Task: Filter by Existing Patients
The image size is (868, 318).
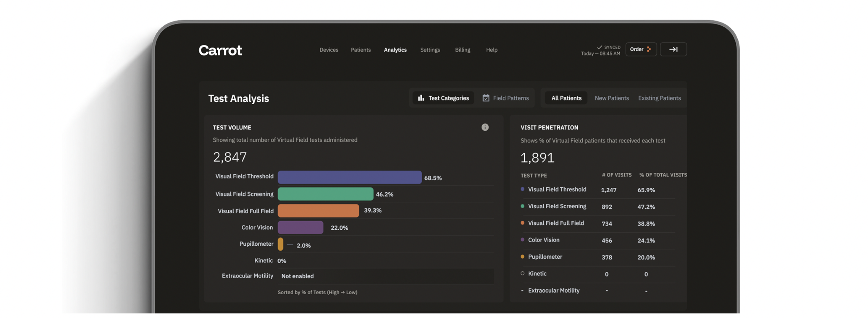Action: point(659,98)
